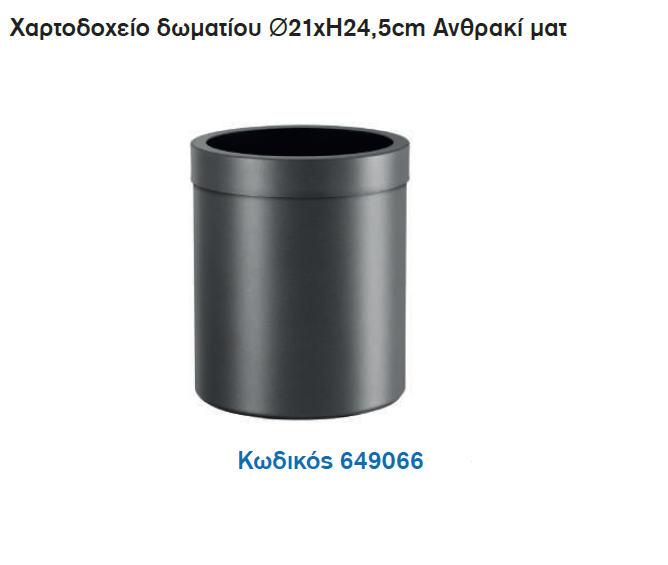The height and width of the screenshot is (565, 668).
Task: Click the Χαρτοδοχείο δωματίου product title
Action: tap(288, 28)
